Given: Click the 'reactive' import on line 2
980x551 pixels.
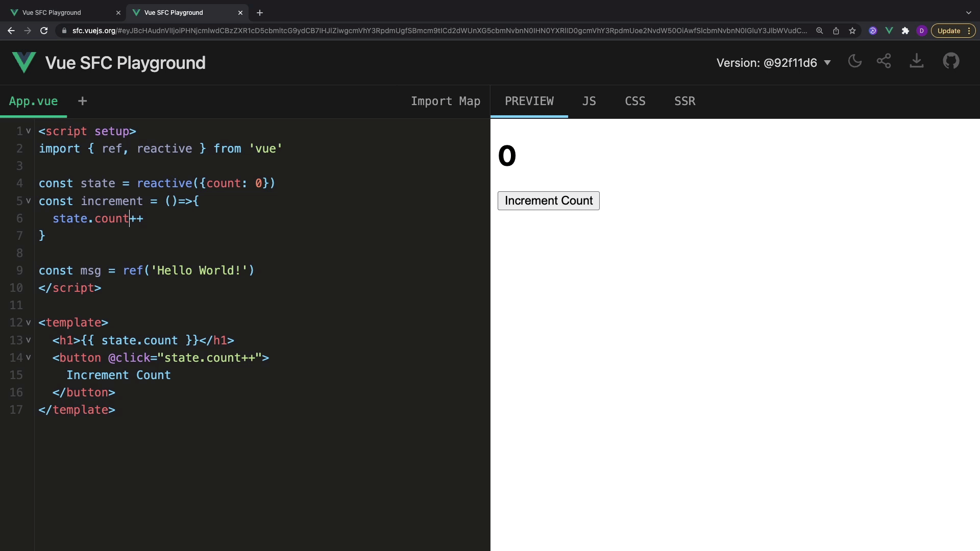Looking at the screenshot, I should click(x=164, y=148).
